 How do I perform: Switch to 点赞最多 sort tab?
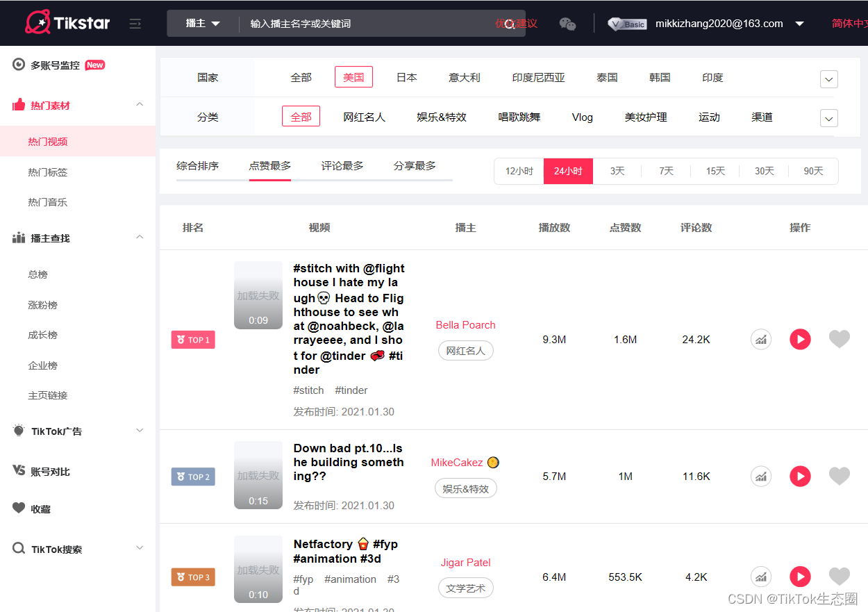270,165
